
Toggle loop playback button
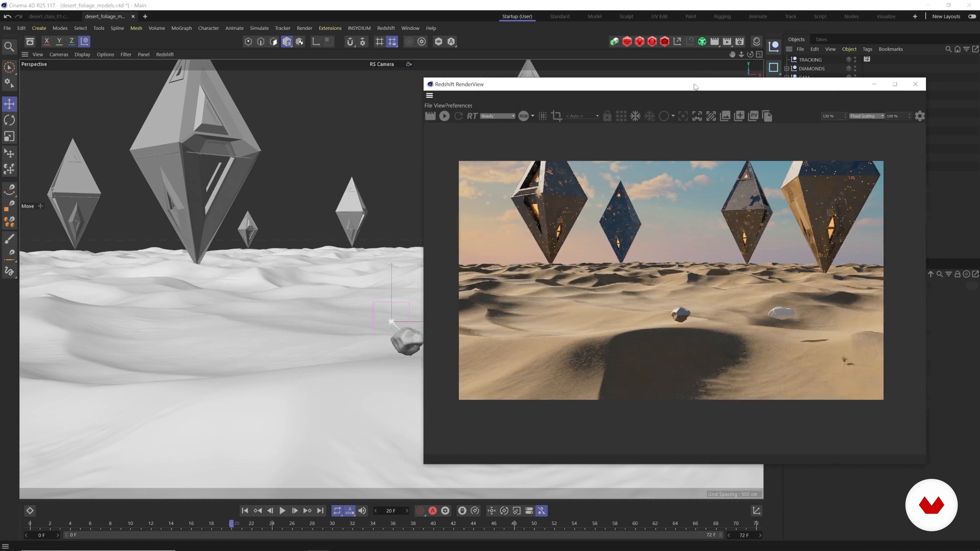[337, 511]
